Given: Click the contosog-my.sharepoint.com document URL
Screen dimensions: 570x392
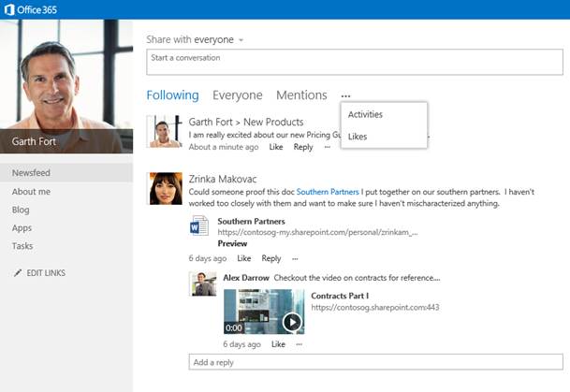Looking at the screenshot, I should 317,232.
